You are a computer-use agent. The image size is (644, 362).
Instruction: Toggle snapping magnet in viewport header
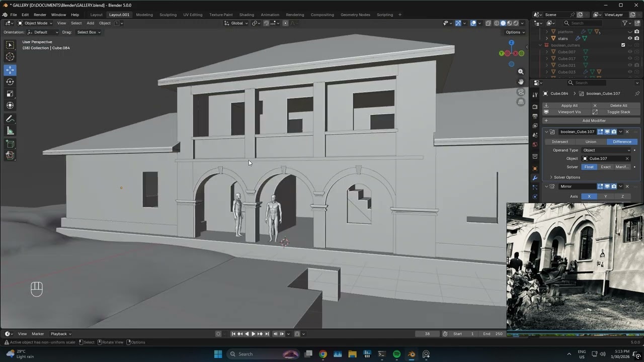click(266, 23)
